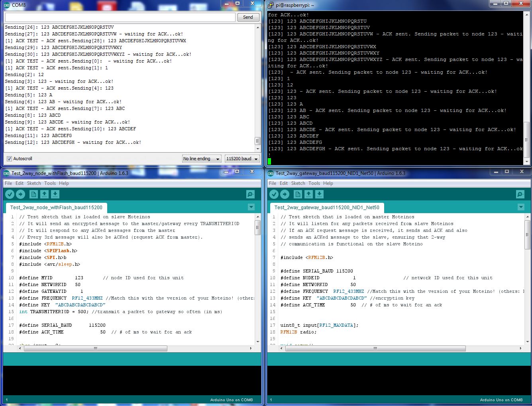
Task: Open Serial Monitor icon in gateway sketch window
Action: pos(520,194)
